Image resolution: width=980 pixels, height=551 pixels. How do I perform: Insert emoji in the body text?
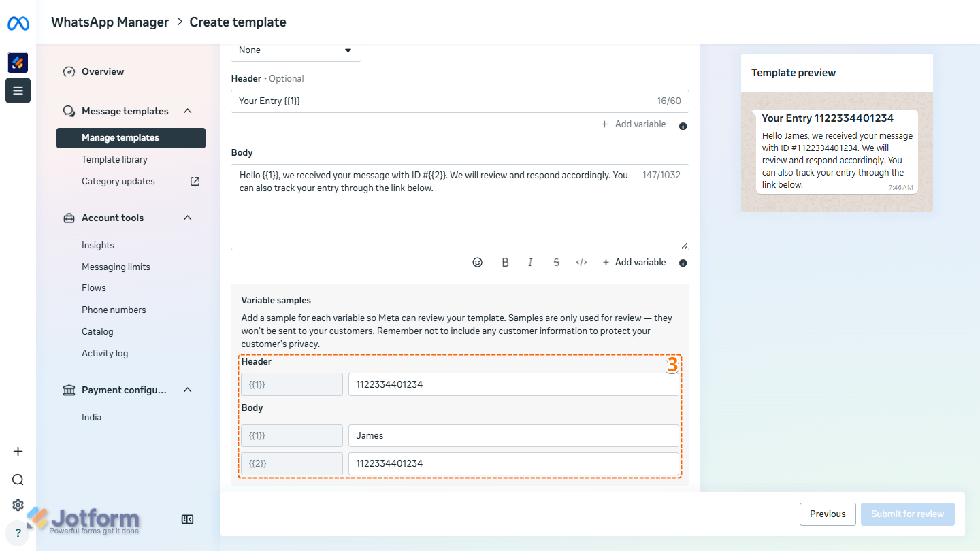[x=478, y=262]
